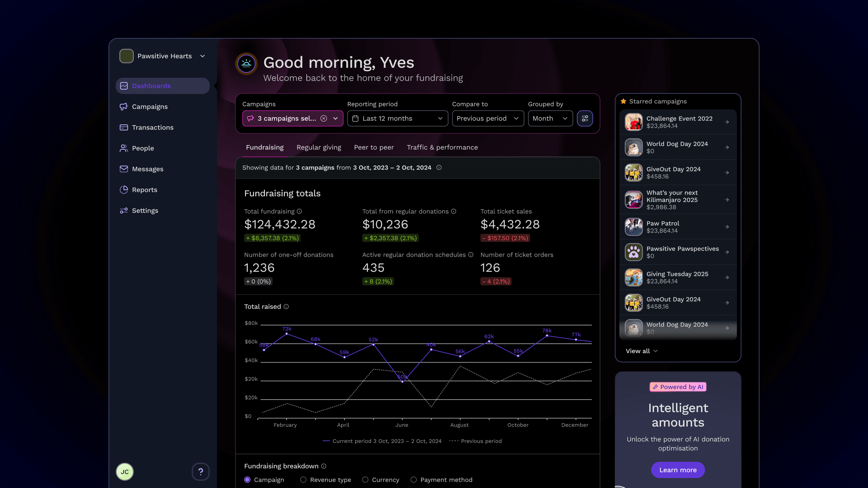Switch to the Fundraising tab
The height and width of the screenshot is (488, 868).
click(x=265, y=147)
